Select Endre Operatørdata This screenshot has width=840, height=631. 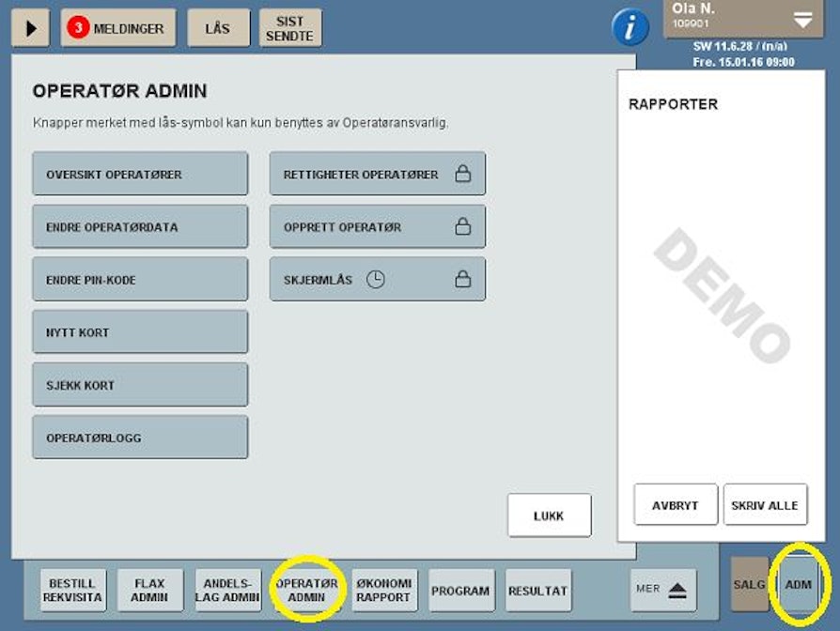(x=140, y=227)
